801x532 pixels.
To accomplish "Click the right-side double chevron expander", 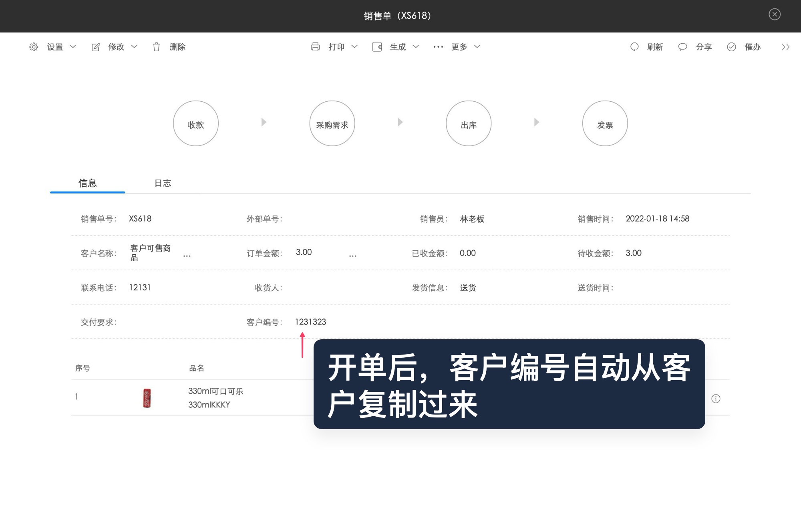I will tap(785, 47).
